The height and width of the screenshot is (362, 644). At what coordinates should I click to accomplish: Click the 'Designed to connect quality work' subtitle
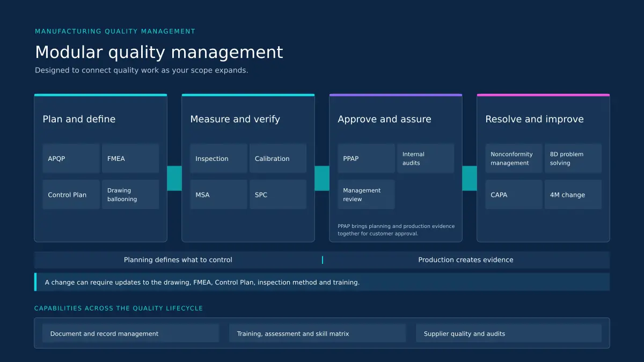tap(142, 70)
